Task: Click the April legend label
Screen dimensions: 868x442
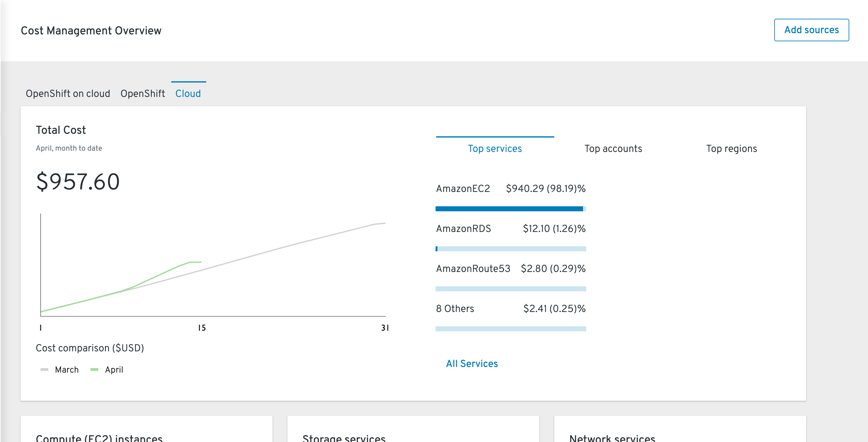Action: click(x=114, y=369)
